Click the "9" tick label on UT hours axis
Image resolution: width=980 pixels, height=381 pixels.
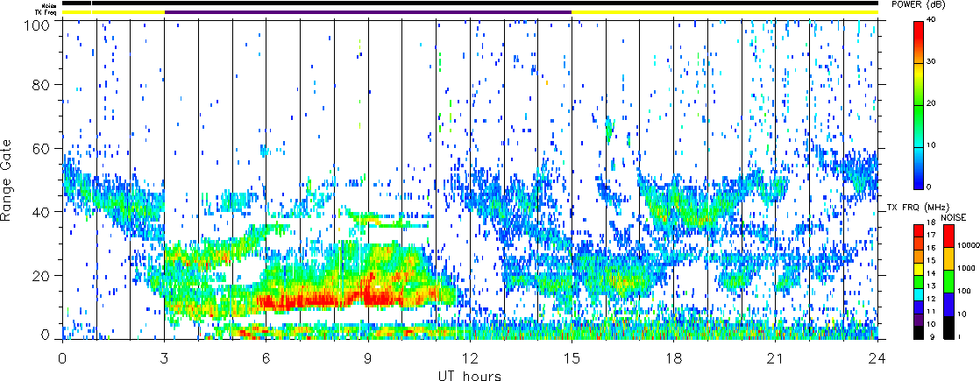coord(367,358)
